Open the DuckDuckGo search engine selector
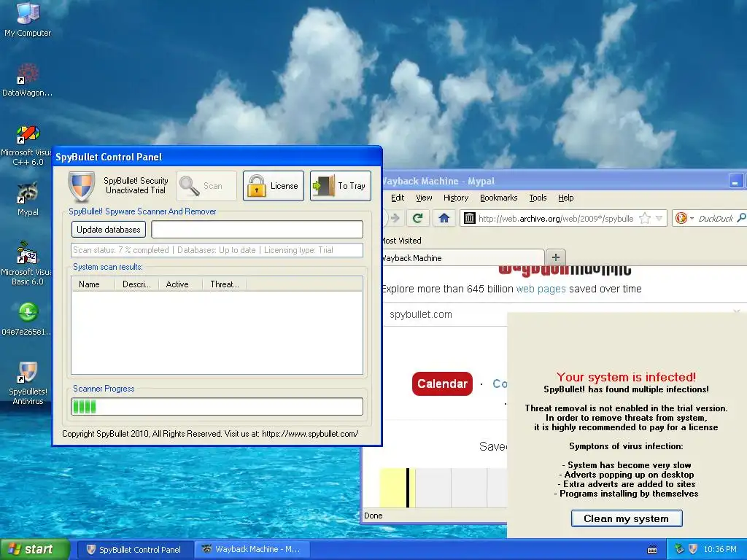 [684, 218]
